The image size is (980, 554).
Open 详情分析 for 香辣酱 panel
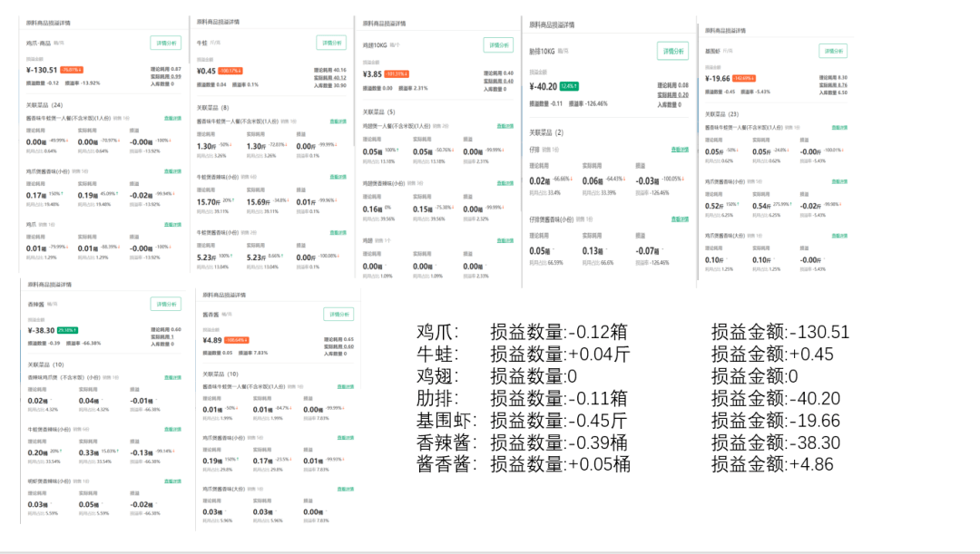click(x=165, y=305)
